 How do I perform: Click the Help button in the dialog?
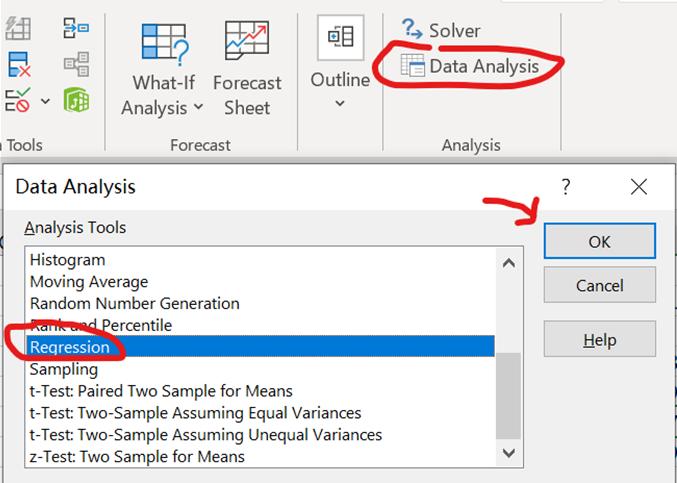599,340
